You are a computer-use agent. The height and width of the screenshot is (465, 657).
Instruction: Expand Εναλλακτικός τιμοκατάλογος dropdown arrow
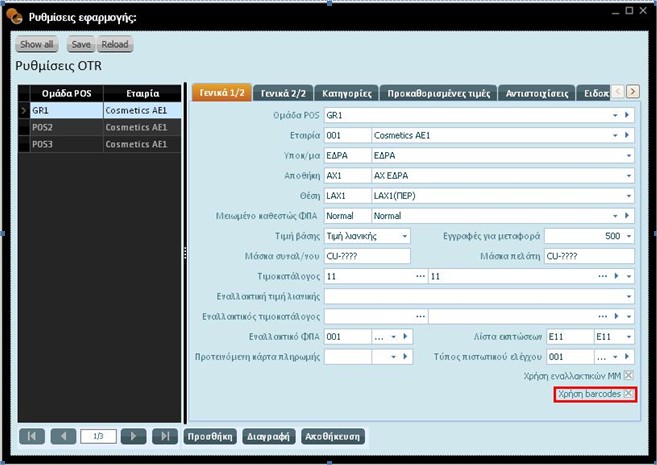629,316
